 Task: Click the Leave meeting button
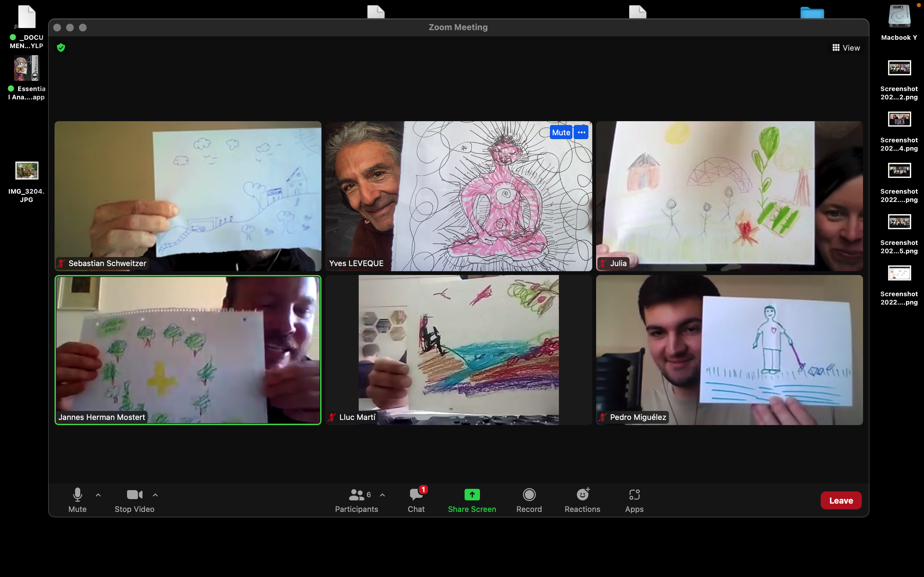click(841, 501)
